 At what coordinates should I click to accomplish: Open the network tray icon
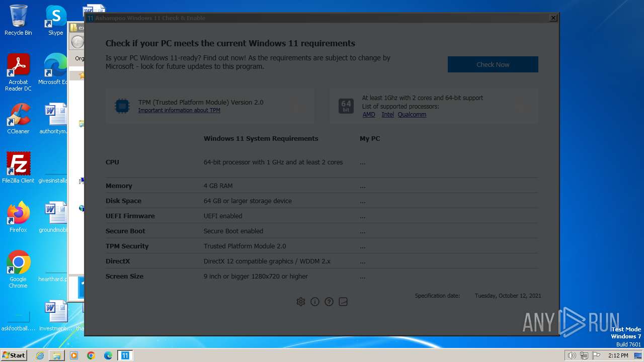point(584,355)
